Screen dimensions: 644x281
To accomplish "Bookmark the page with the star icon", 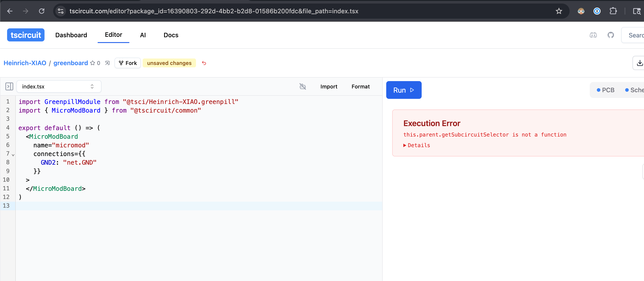I will [x=559, y=11].
